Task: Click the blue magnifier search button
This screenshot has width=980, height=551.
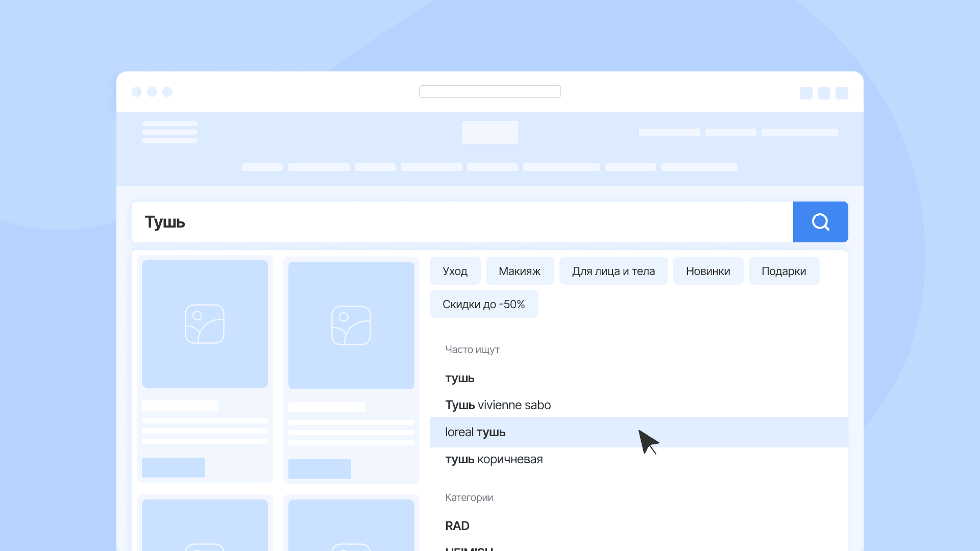Action: (x=820, y=222)
